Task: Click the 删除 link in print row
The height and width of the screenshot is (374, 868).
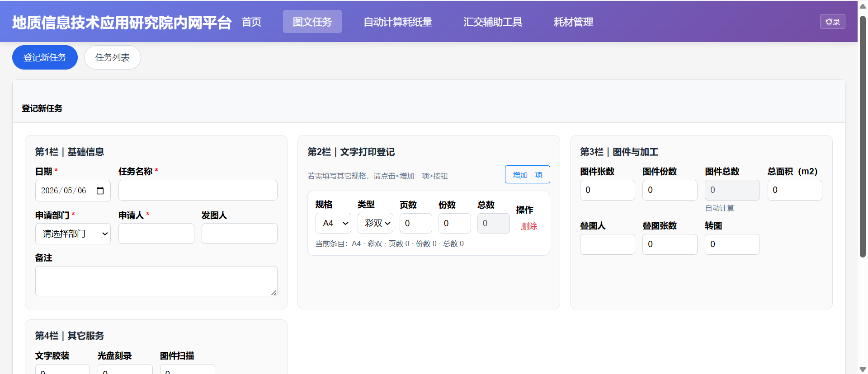Action: [529, 226]
